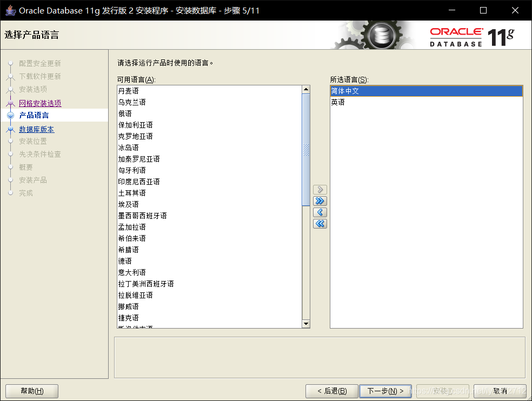The image size is (532, 401).
Task: Minimize the Oracle installer window
Action: (x=452, y=10)
